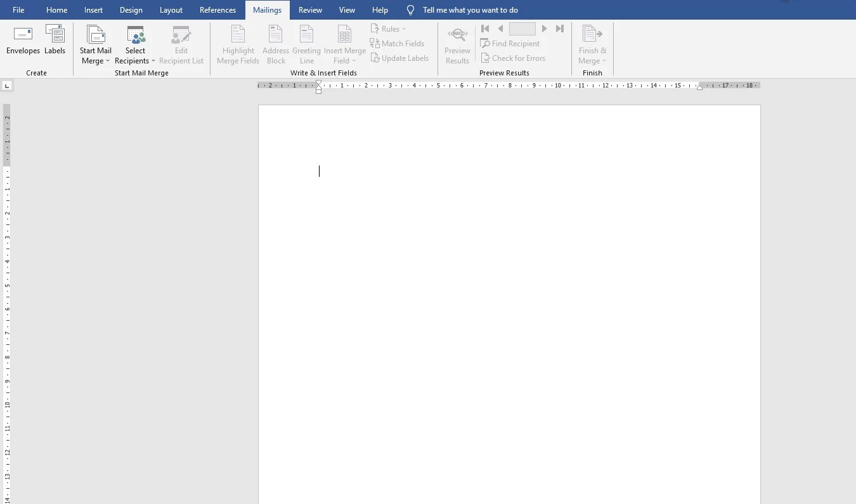Click Match Fields
The image size is (856, 504).
398,43
